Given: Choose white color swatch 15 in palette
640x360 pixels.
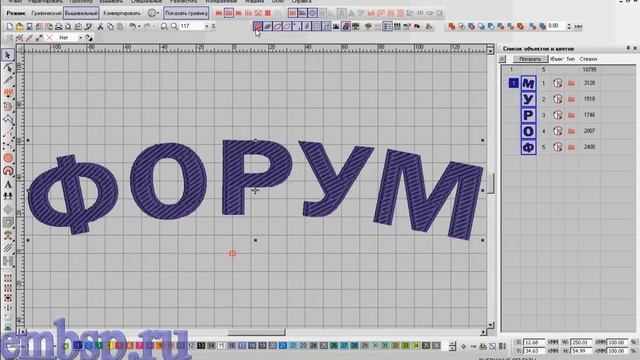Looking at the screenshot, I should (221, 346).
